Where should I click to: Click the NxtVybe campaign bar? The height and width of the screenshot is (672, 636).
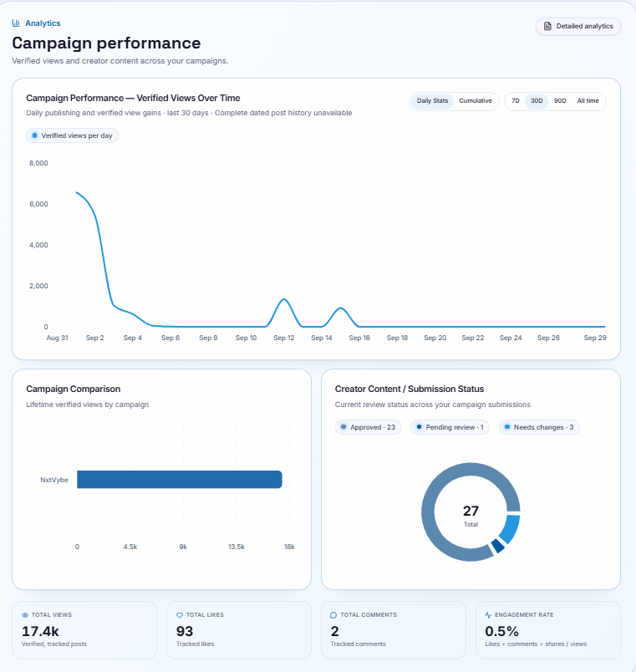[x=179, y=480]
